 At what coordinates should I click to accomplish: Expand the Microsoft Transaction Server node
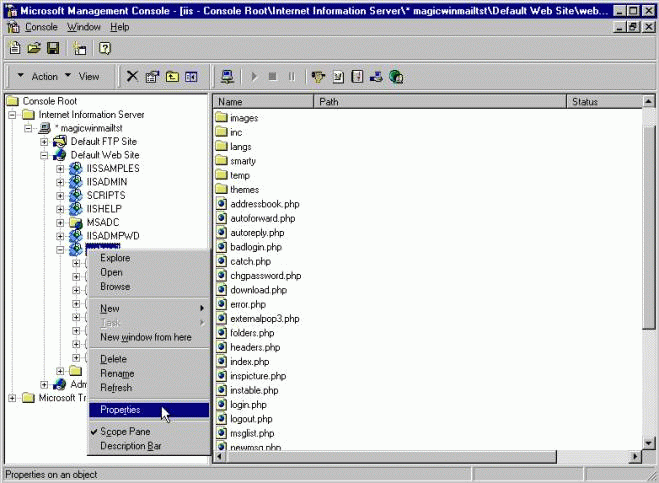point(12,398)
